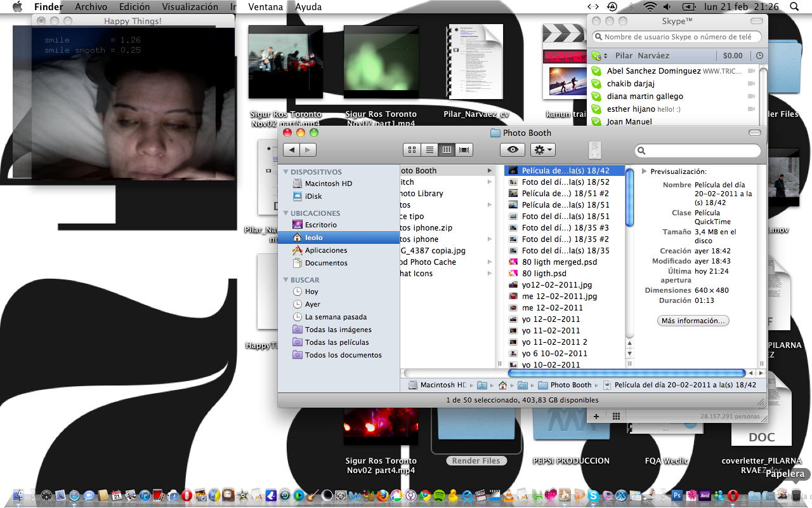Open the Archivo menu

tap(91, 7)
